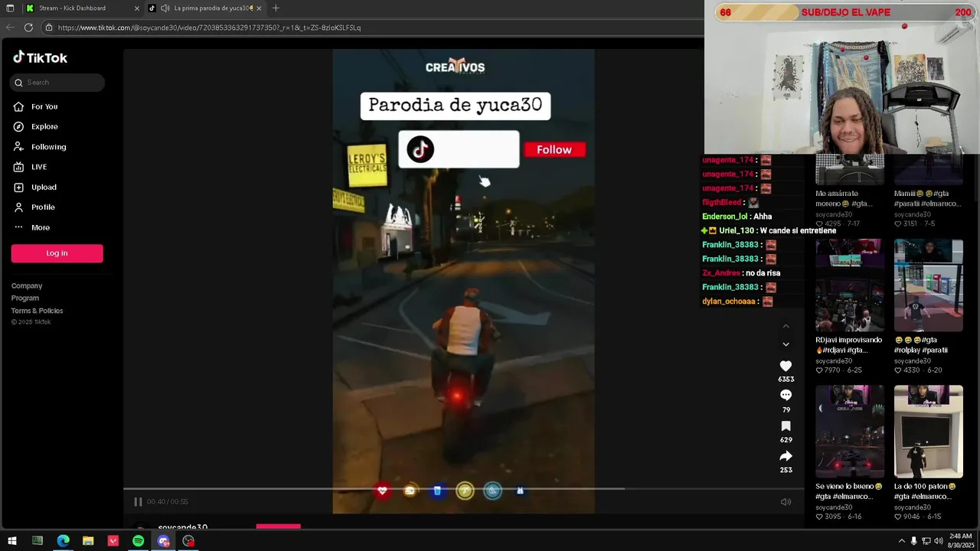Viewport: 980px width, 551px height.
Task: Close the Kick Dashboard tab
Action: (137, 8)
